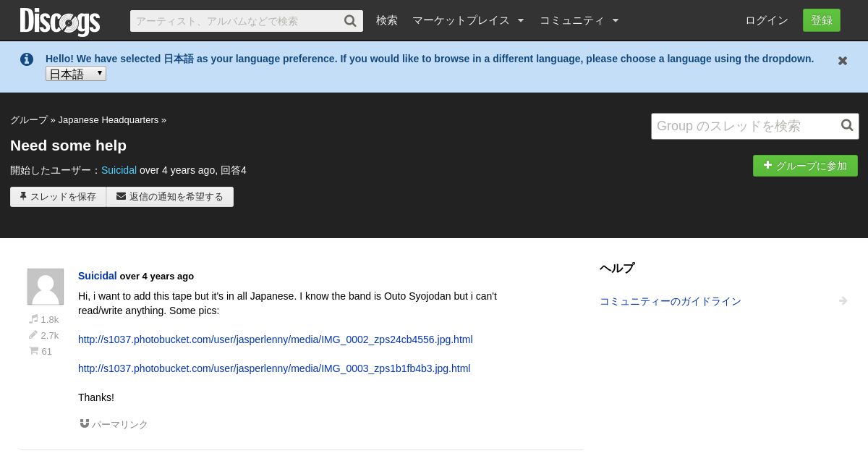Screen dimensions: 868x456
Task: Click the パーマリンク permalink
Action: click(114, 424)
